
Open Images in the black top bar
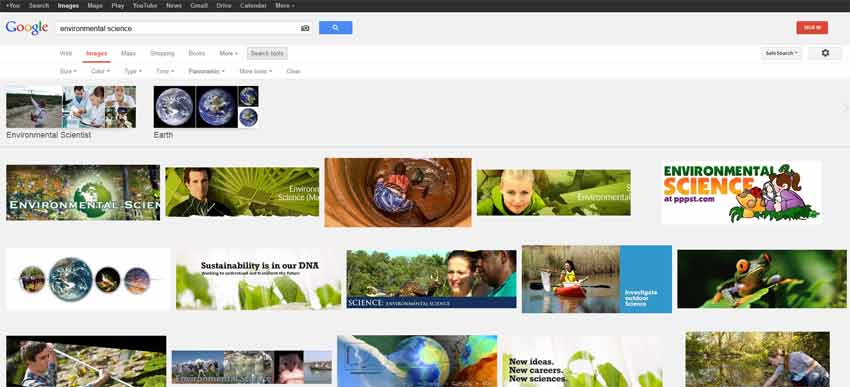coord(68,5)
